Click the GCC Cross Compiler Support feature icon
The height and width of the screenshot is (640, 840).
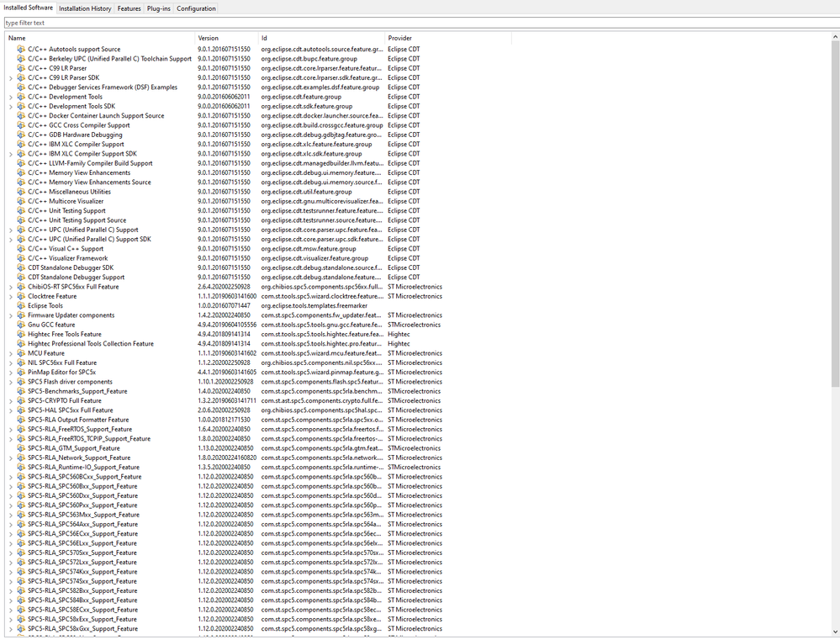click(21, 125)
